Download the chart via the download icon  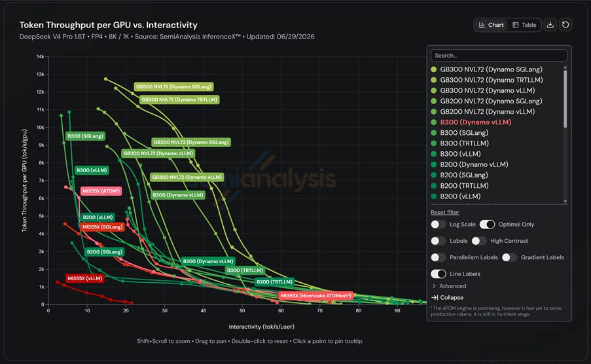click(550, 25)
